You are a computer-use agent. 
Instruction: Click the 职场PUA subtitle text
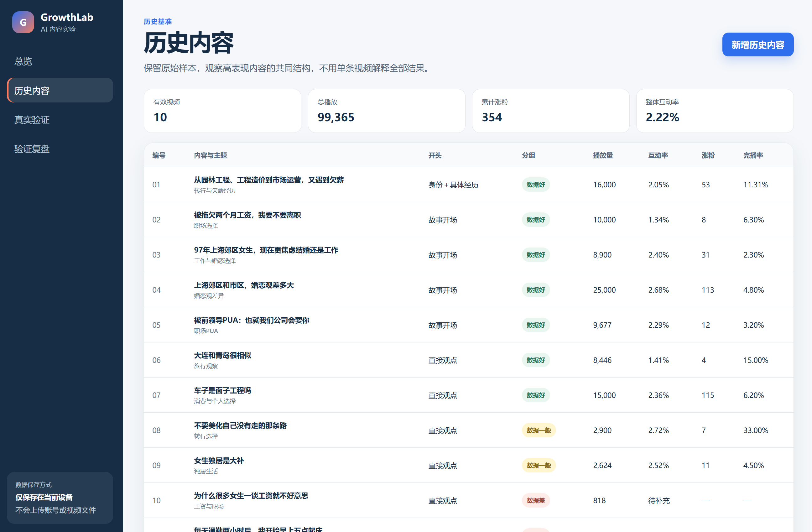pyautogui.click(x=206, y=331)
